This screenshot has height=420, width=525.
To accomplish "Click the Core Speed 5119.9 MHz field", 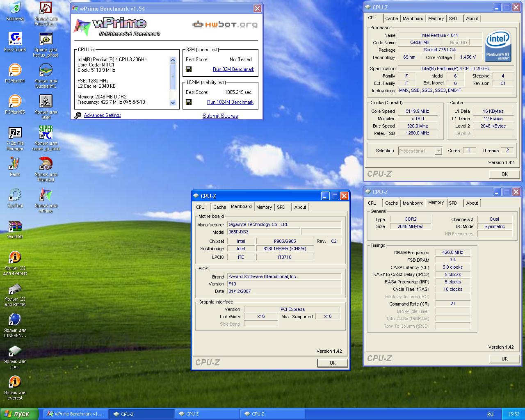I will pyautogui.click(x=417, y=111).
